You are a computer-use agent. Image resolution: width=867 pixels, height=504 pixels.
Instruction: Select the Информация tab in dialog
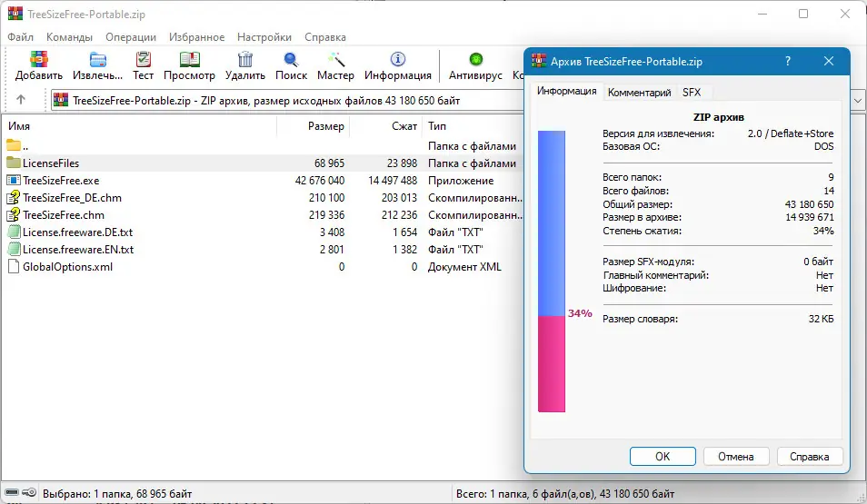point(567,91)
